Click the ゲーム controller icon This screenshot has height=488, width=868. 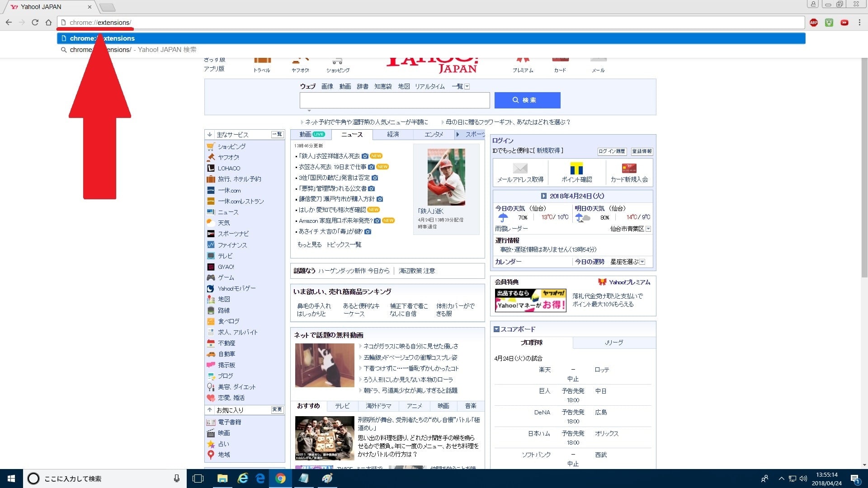[x=211, y=277]
